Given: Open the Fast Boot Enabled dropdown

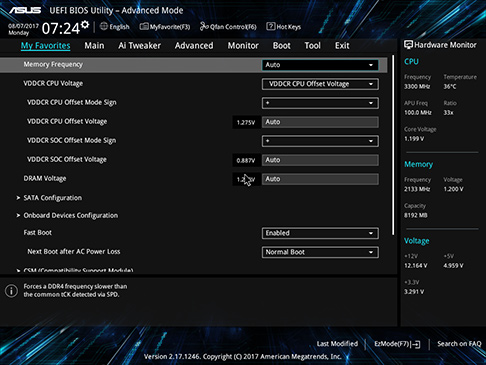Looking at the screenshot, I should (320, 233).
